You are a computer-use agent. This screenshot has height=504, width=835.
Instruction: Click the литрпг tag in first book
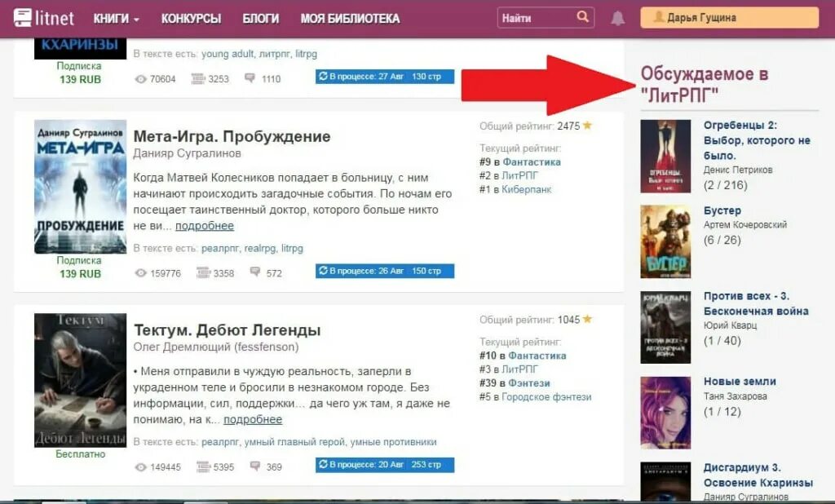point(274,54)
